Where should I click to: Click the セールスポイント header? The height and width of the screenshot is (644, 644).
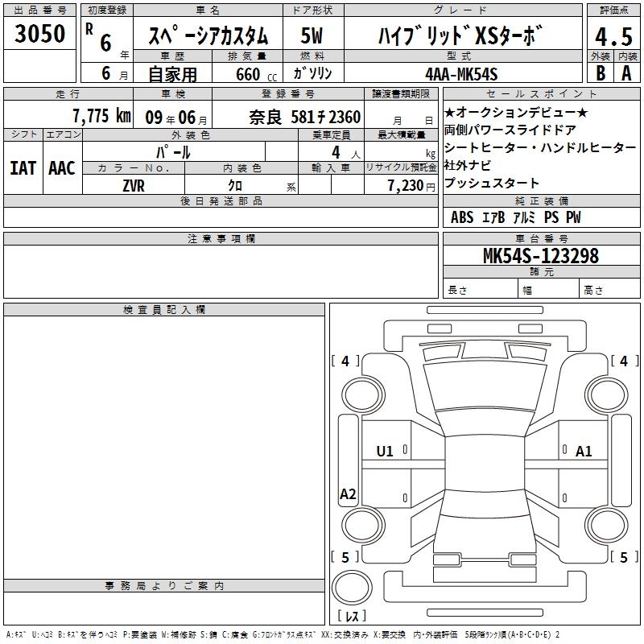pos(541,93)
